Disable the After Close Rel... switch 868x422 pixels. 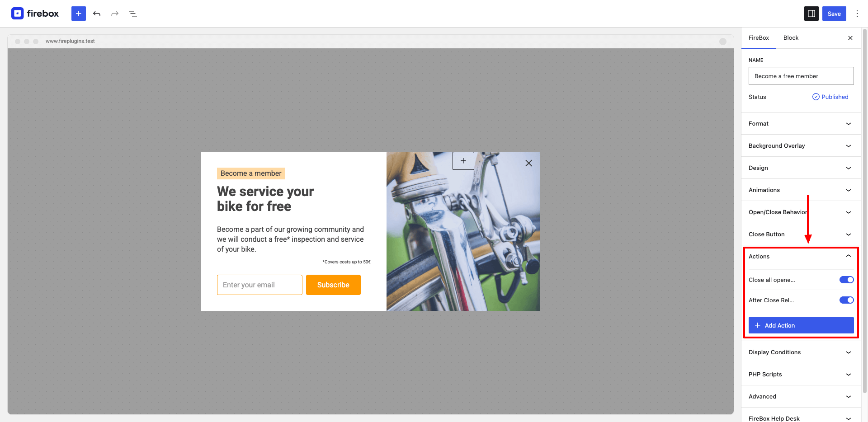846,300
